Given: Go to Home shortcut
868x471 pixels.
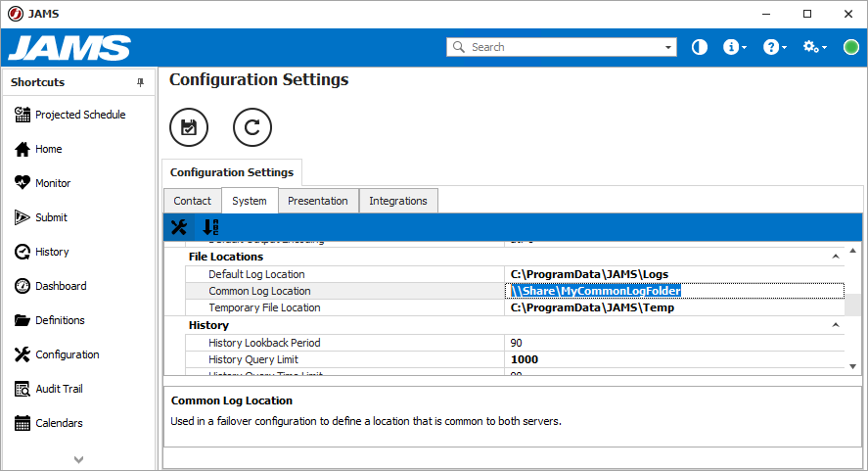Looking at the screenshot, I should pos(39,149).
